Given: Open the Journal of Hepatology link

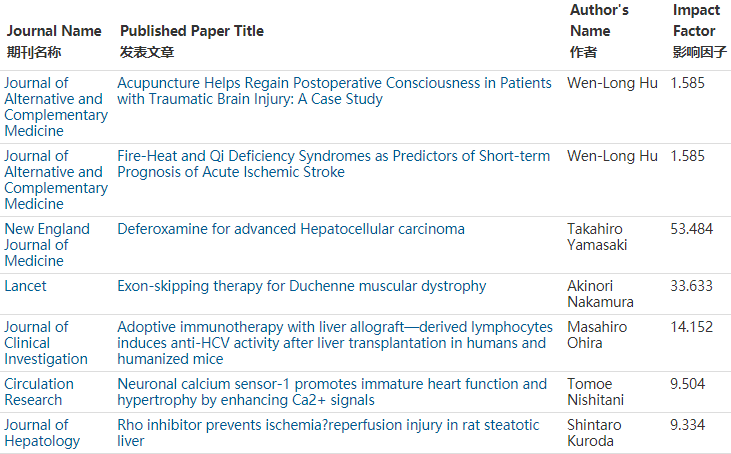Looking at the screenshot, I should click(42, 433).
